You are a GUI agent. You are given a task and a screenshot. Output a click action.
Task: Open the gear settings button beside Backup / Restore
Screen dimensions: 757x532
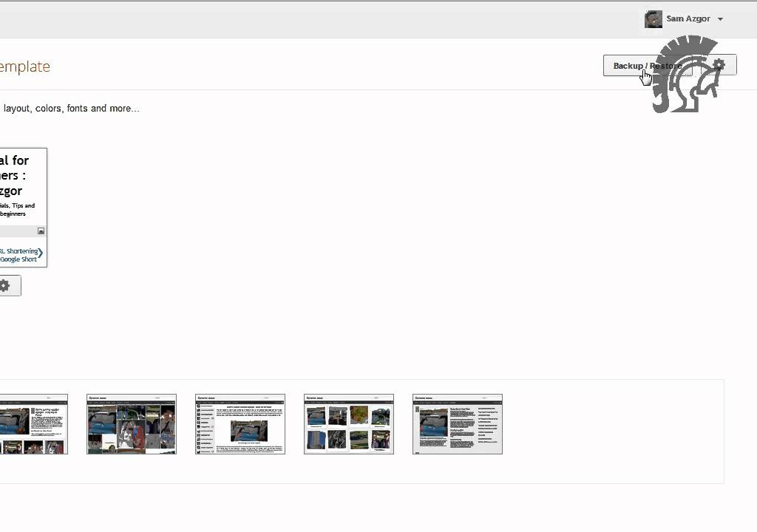pyautogui.click(x=719, y=65)
